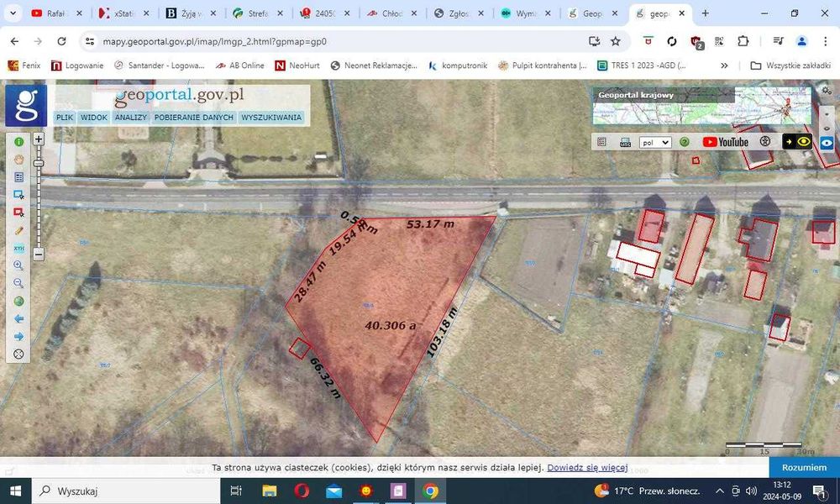Accept cookies with Rozumiem button
Viewport: 840px width, 504px height.
point(804,468)
